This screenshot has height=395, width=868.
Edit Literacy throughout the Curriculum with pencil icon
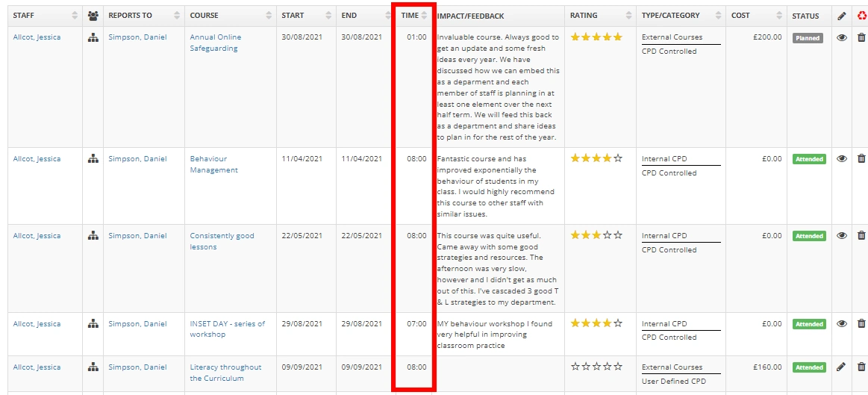(842, 367)
